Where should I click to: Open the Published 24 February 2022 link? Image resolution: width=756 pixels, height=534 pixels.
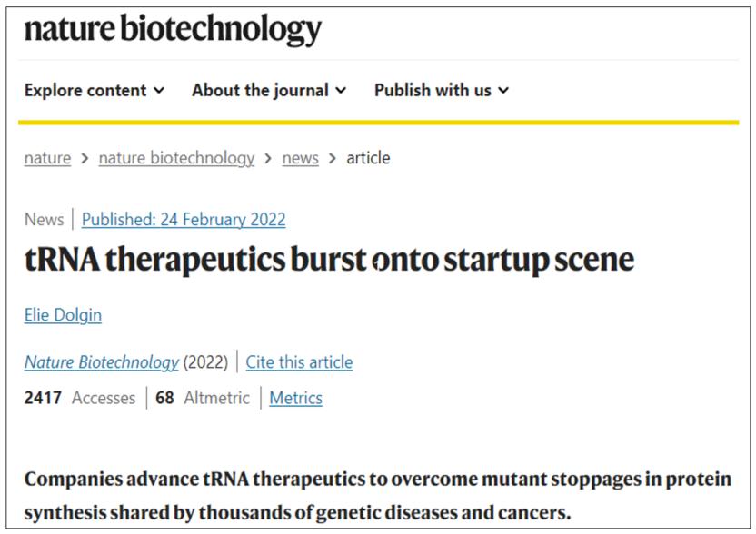(184, 220)
